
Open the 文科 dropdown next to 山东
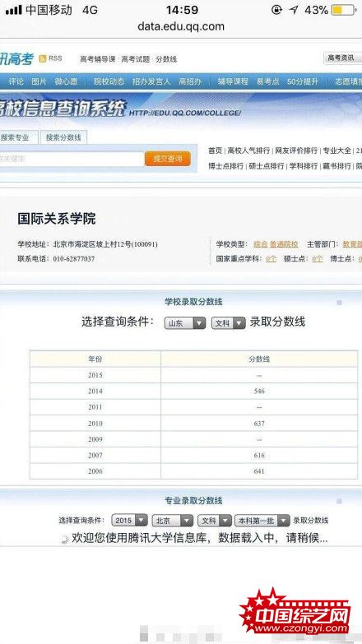point(229,323)
